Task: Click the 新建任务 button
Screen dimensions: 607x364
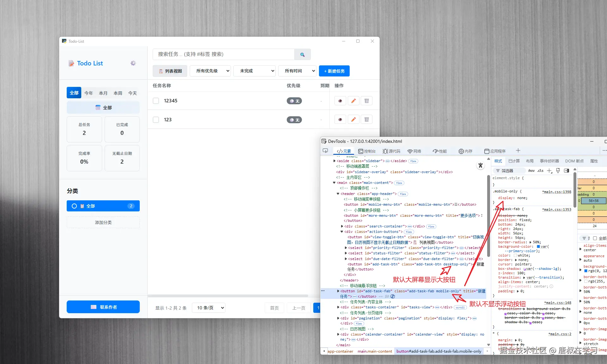Action: click(334, 71)
